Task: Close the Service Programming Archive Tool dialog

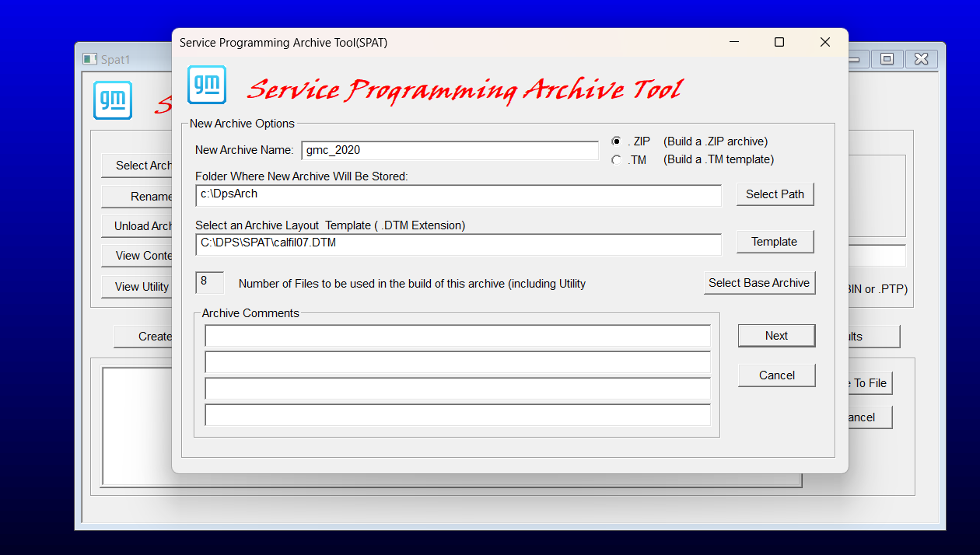Action: click(825, 43)
